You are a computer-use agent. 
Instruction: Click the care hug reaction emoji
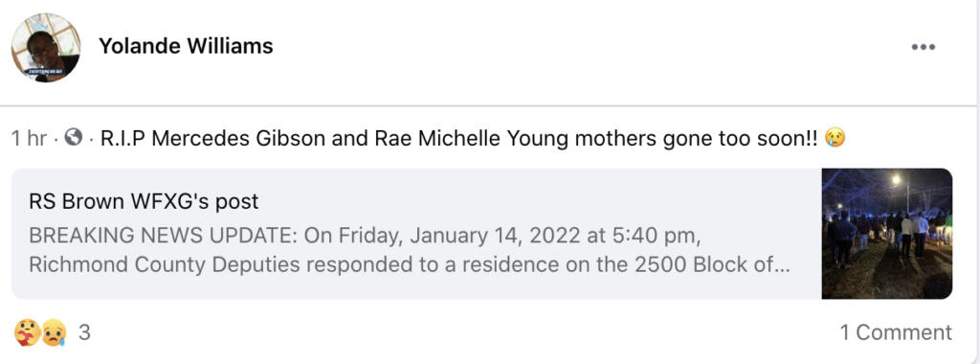click(x=27, y=332)
